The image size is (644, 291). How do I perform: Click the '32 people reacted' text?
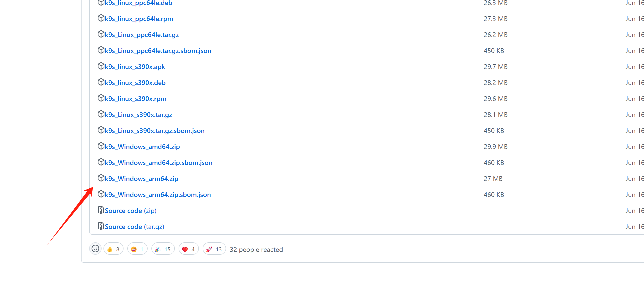256,249
